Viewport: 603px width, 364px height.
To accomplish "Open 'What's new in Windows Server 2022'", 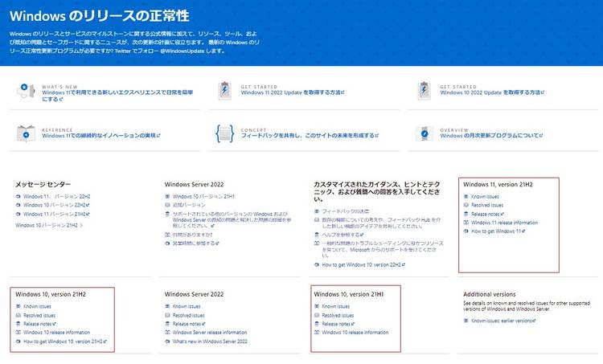I will tap(210, 342).
